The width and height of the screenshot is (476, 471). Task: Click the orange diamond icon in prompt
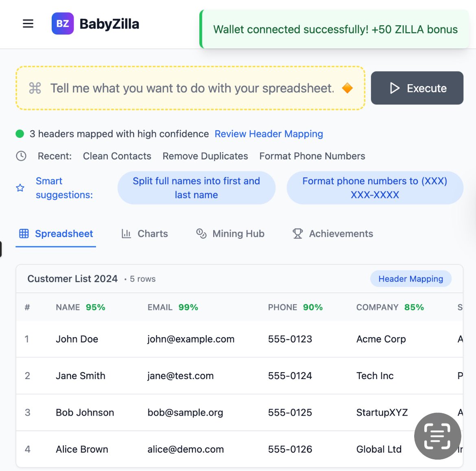click(x=347, y=88)
